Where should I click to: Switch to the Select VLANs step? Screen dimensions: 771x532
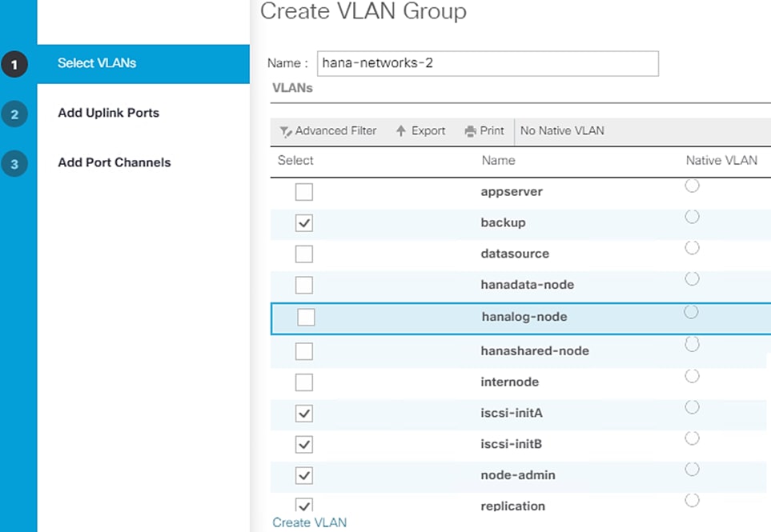[97, 63]
